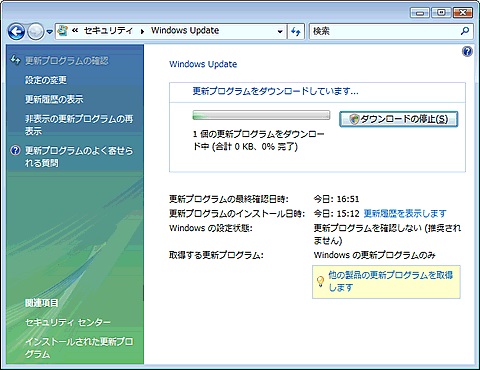Click the control panel icon in address bar
The width and height of the screenshot is (480, 370).
(x=62, y=31)
